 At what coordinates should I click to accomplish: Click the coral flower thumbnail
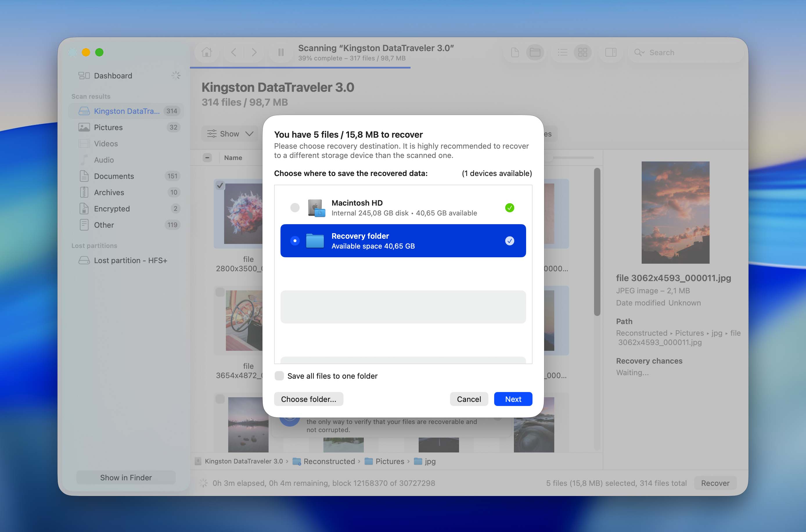pos(243,214)
